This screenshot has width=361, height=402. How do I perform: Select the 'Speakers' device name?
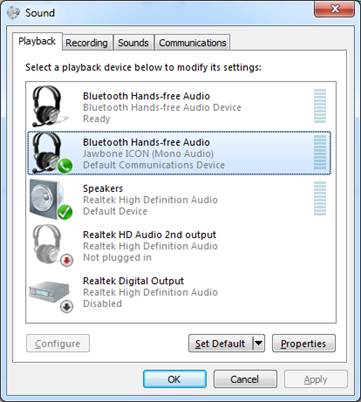[x=103, y=189]
